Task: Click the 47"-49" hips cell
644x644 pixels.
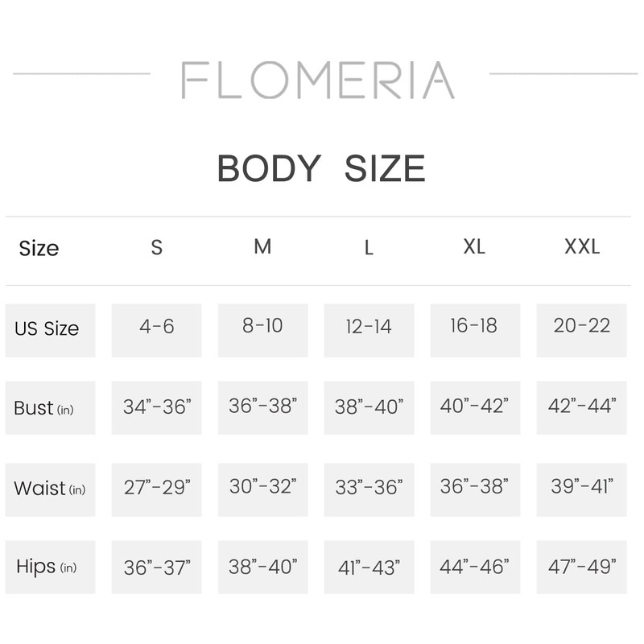Action: (581, 567)
